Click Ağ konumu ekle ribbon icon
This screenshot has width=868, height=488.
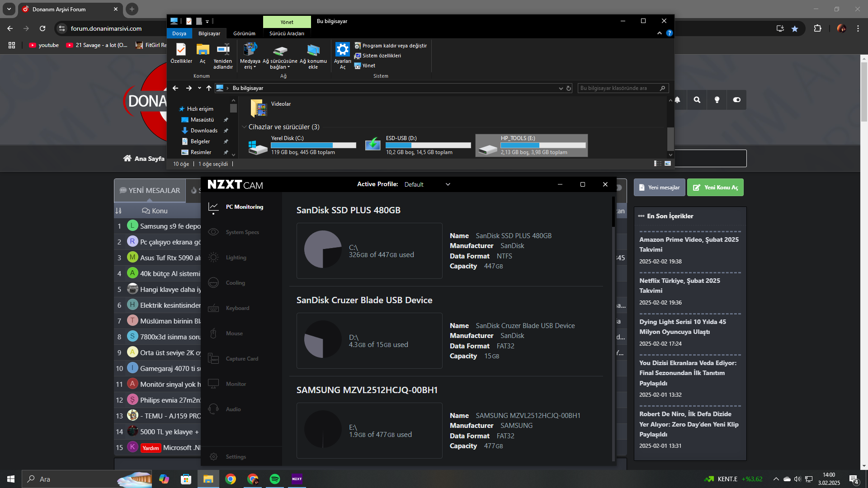(x=313, y=51)
